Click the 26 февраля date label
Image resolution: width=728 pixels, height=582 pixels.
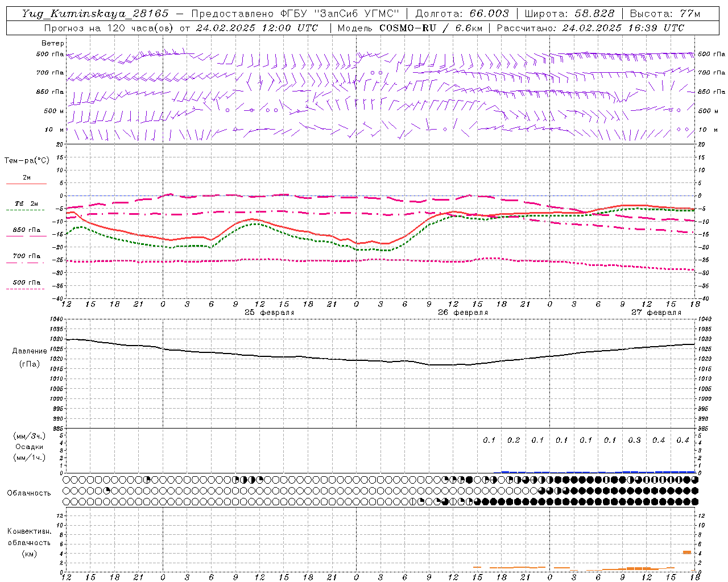463,313
